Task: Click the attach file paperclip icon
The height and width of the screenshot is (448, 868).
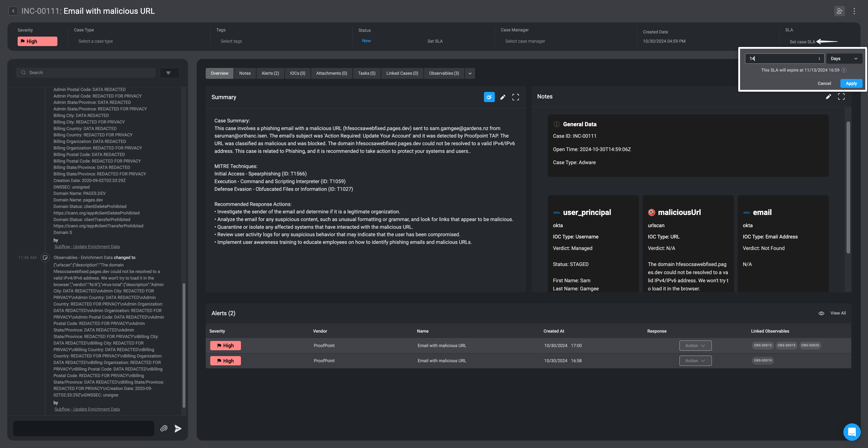Action: tap(164, 428)
